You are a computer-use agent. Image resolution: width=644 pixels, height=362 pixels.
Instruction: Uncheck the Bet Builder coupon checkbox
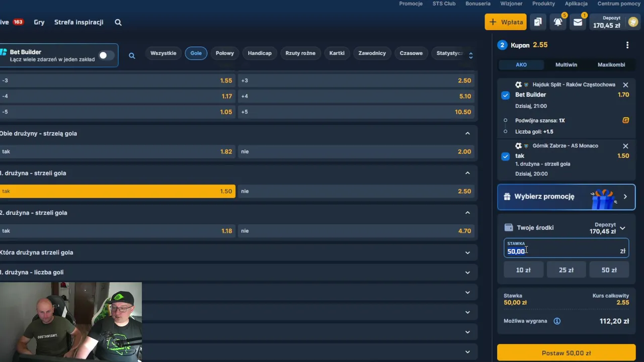[x=506, y=95]
